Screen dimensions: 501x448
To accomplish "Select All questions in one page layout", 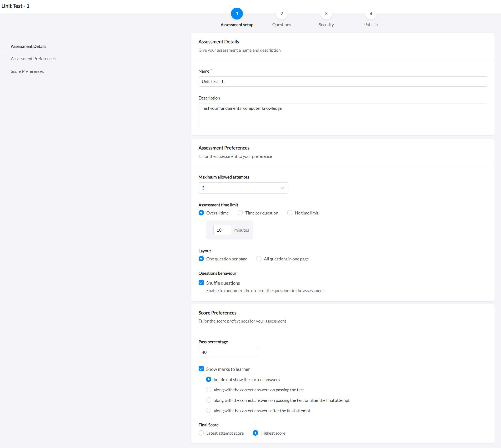I will coord(258,259).
